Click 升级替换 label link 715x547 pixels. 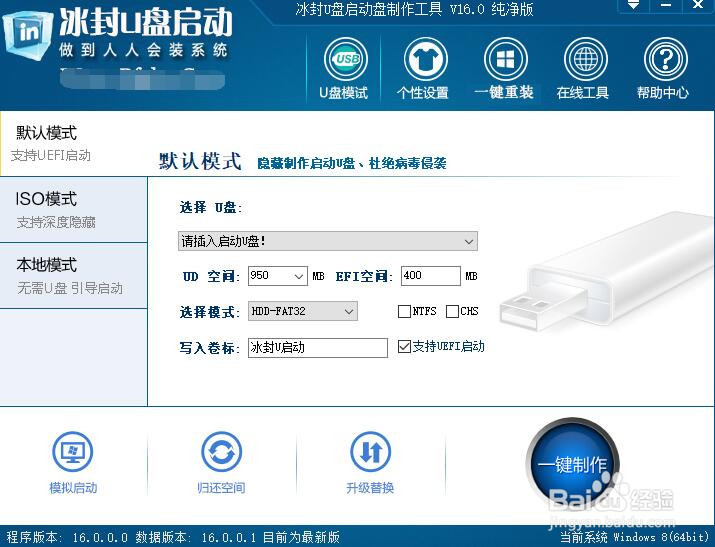pos(370,488)
